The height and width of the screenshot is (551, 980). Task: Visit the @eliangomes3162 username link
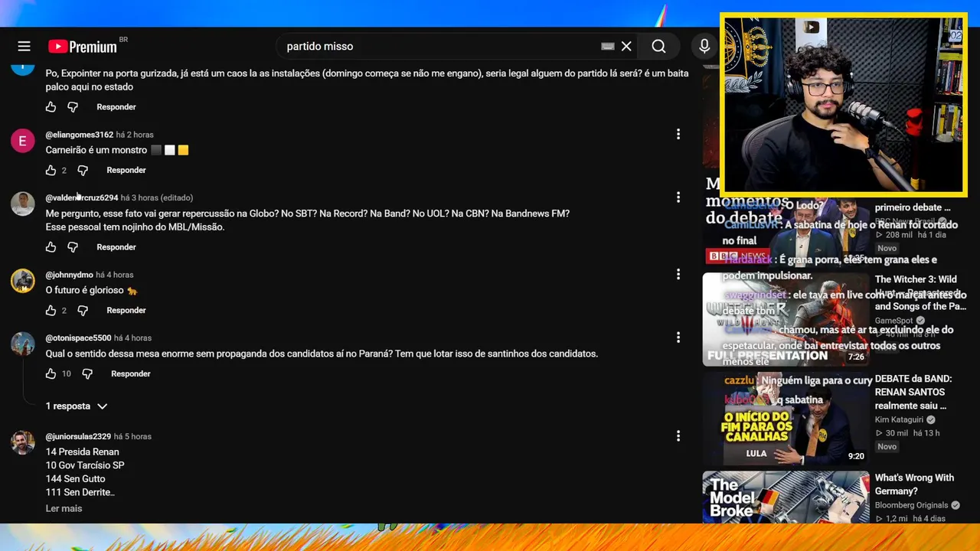[80, 135]
